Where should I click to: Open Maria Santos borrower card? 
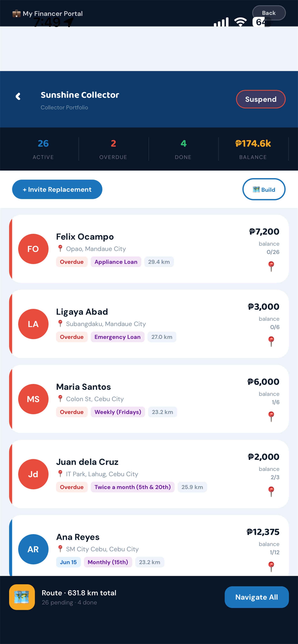click(149, 399)
